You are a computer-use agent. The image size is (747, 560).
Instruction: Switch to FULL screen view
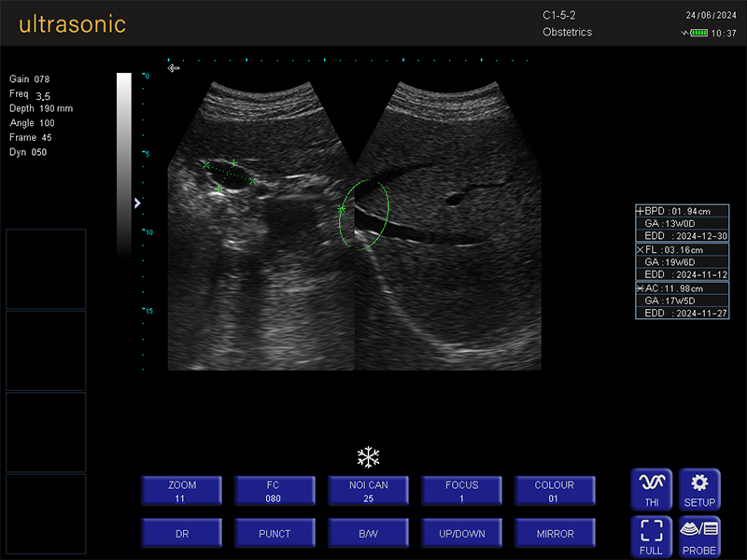[x=651, y=538]
